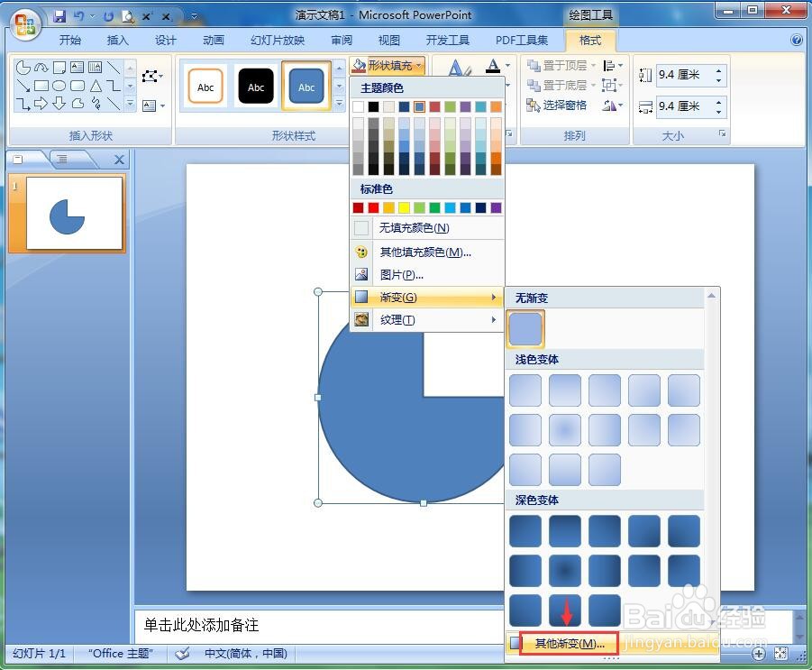Redo the action in quick access toolbar

108,16
